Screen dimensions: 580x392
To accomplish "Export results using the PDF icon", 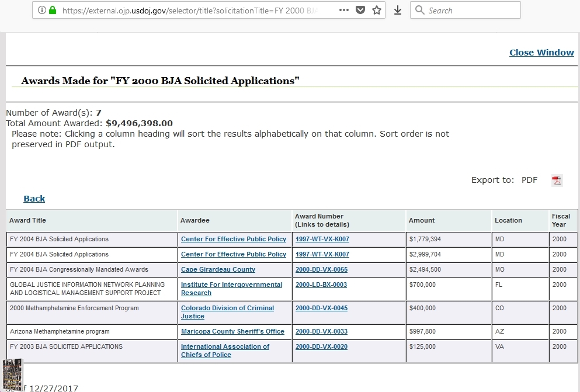I will 557,181.
